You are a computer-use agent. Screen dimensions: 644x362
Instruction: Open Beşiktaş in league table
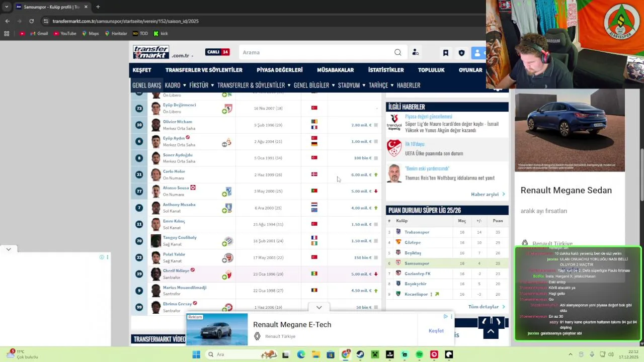pyautogui.click(x=413, y=253)
